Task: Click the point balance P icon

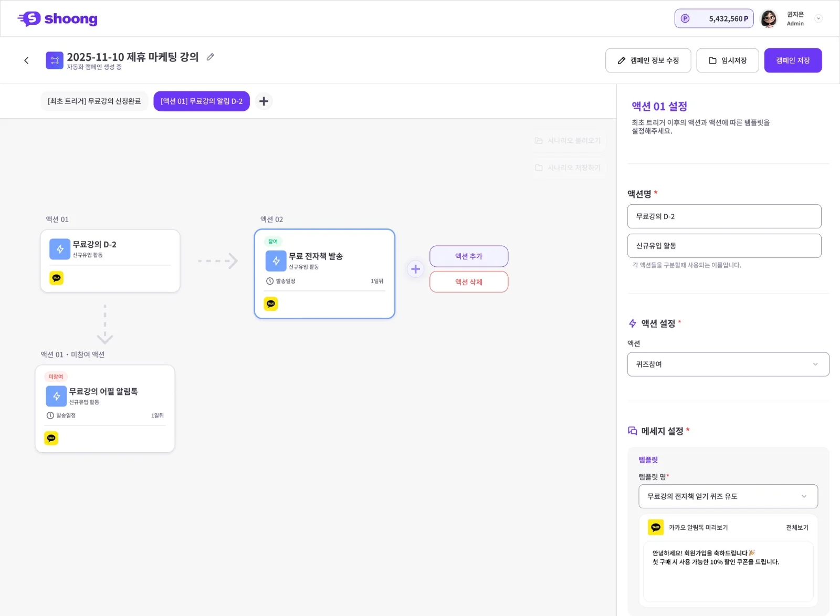Action: [x=685, y=18]
